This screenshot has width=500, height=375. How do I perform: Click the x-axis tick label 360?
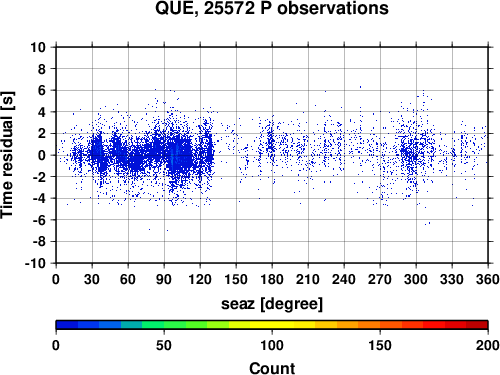[488, 279]
